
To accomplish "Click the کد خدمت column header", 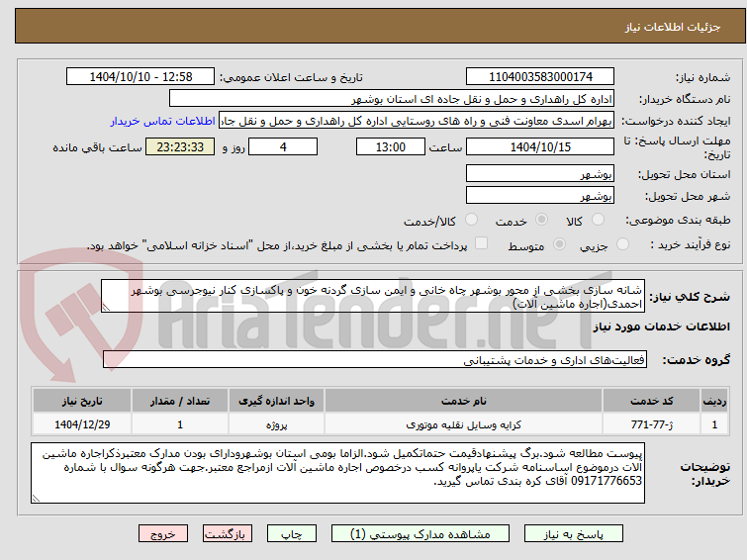I will click(x=651, y=401).
